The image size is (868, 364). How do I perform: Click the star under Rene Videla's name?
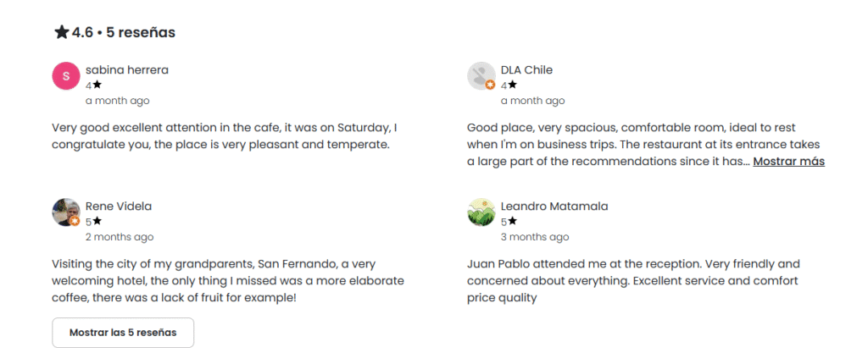[x=97, y=222]
